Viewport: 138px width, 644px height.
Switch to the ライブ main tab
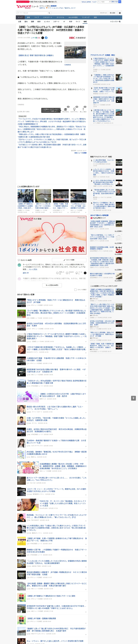(x=37, y=17)
